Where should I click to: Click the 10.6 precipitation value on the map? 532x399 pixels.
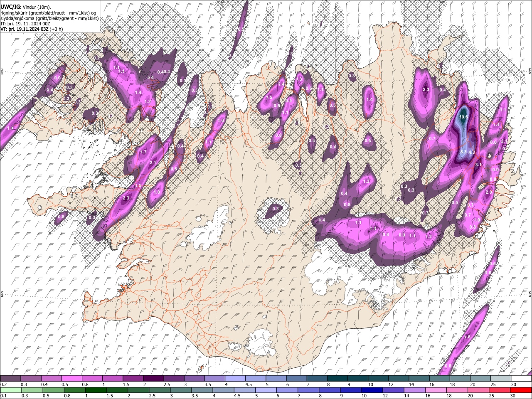pyautogui.click(x=463, y=117)
